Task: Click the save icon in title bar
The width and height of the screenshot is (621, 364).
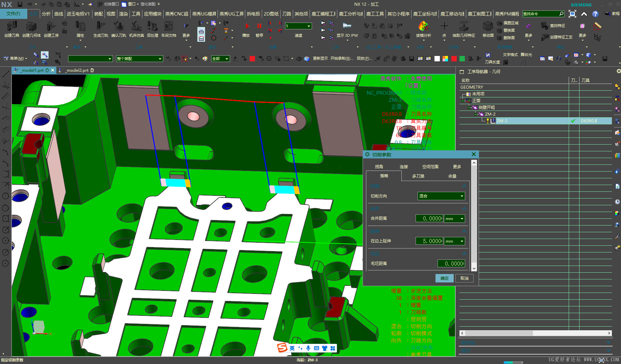Action: [20, 4]
